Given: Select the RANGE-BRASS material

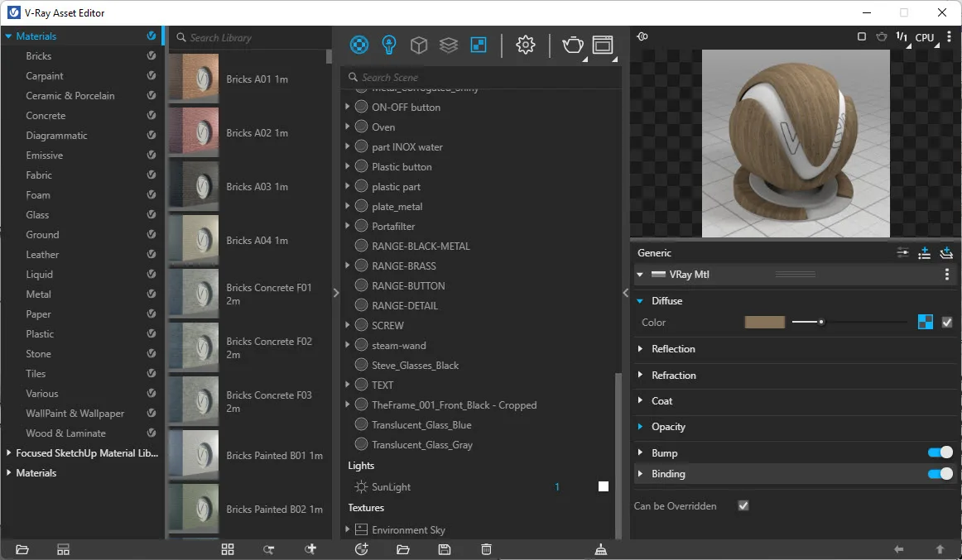Looking at the screenshot, I should pyautogui.click(x=404, y=266).
